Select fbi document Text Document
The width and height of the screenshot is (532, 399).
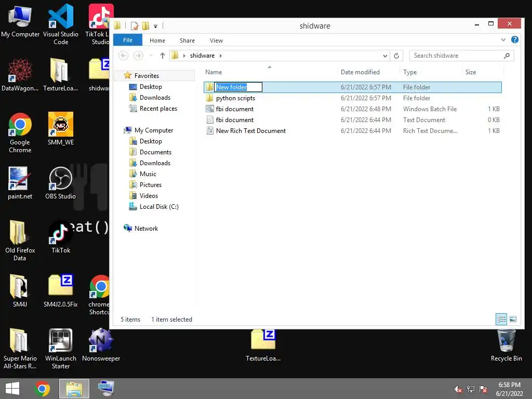point(353,120)
